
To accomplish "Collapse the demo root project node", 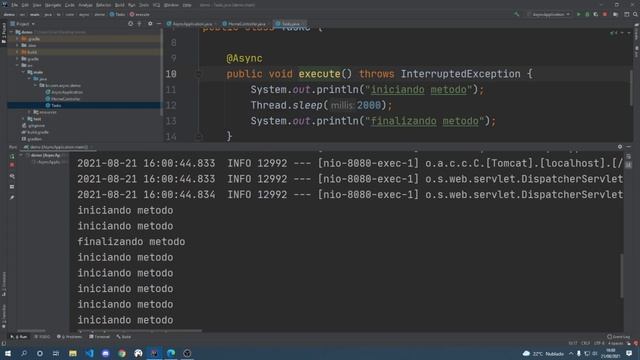I will [11, 32].
